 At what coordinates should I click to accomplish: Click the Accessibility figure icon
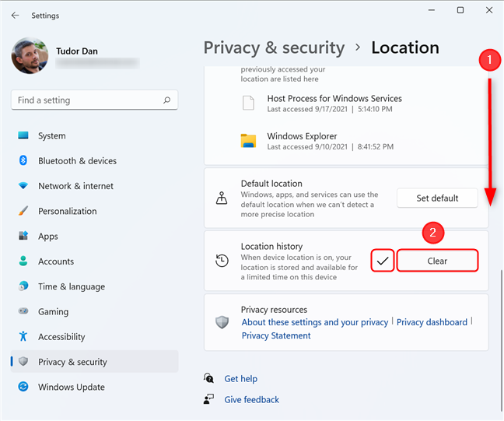point(23,336)
